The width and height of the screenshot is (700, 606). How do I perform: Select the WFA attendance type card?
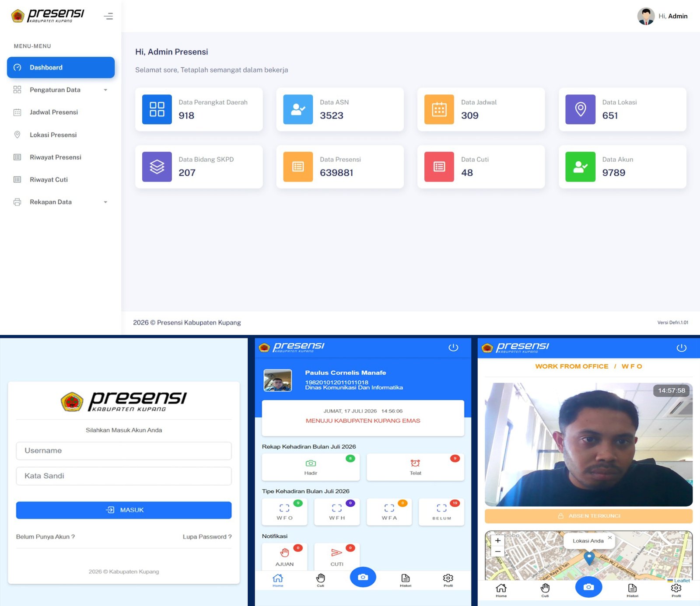tap(389, 512)
